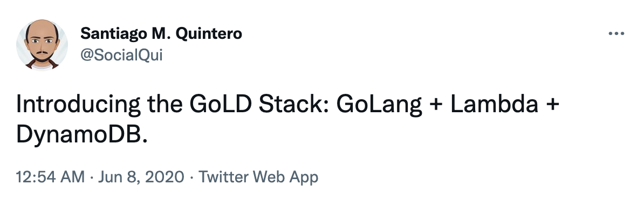Click the Jun 8, 2020 date
The width and height of the screenshot is (644, 205).
[140, 177]
